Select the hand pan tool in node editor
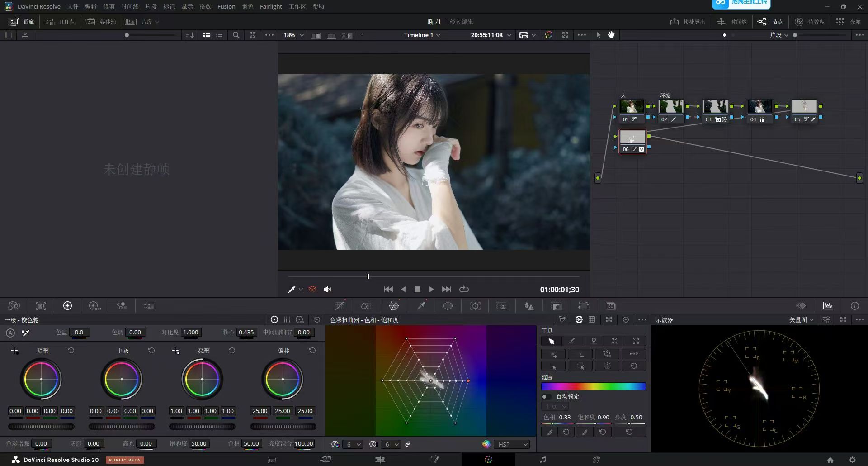This screenshot has width=868, height=466. coord(611,35)
